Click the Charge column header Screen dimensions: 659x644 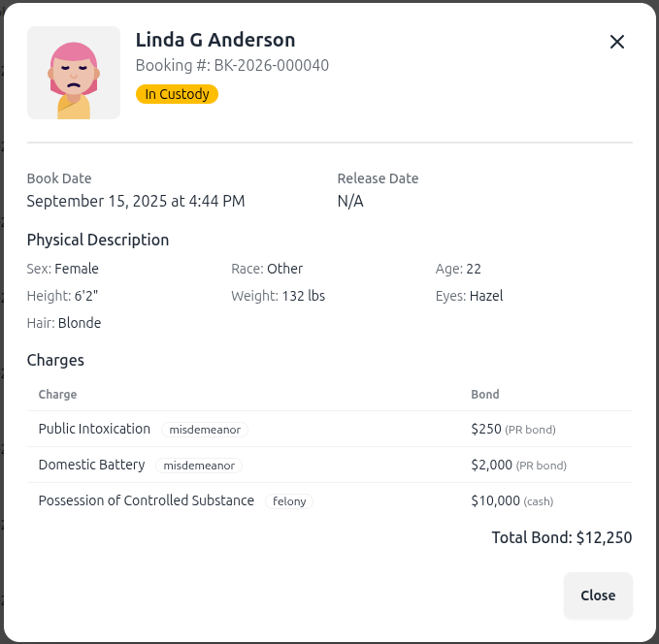click(57, 395)
